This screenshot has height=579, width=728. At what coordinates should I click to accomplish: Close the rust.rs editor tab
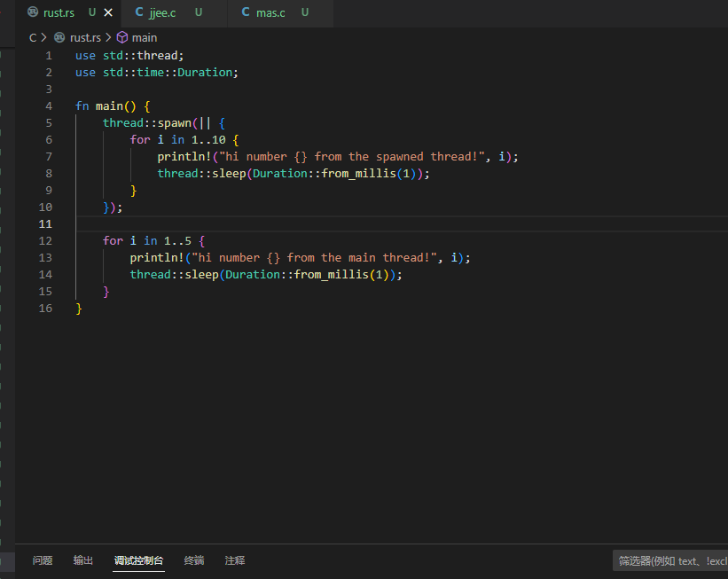click(x=108, y=12)
